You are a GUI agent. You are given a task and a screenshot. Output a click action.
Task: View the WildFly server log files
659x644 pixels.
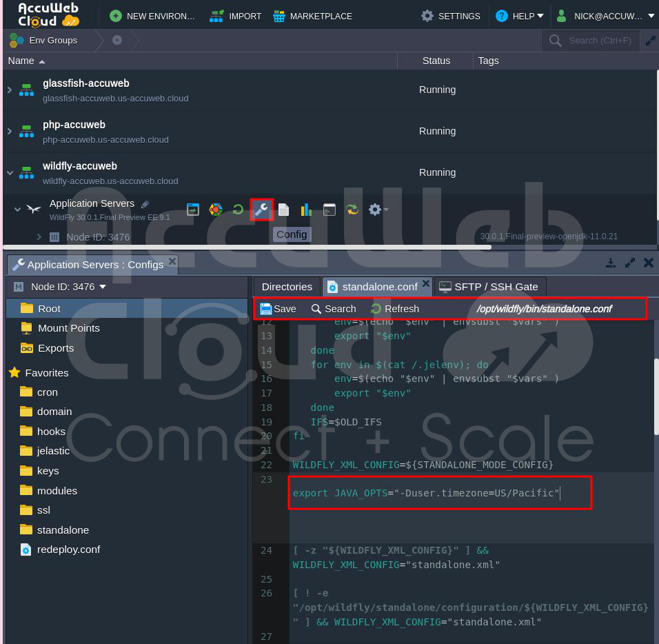pos(284,209)
